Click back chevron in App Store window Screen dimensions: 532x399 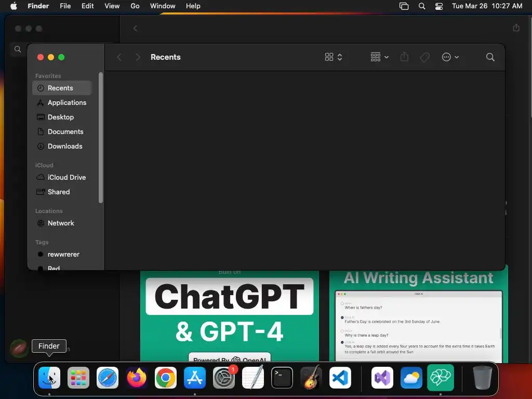click(136, 29)
